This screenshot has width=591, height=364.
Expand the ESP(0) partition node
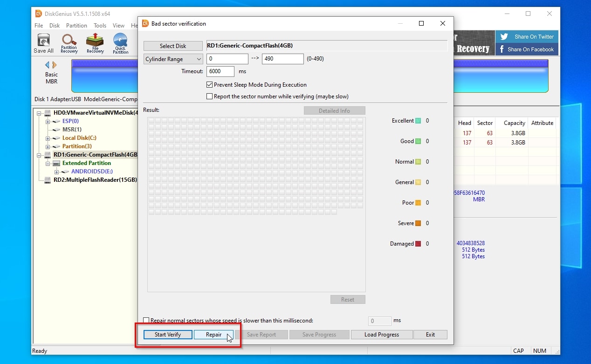point(48,122)
